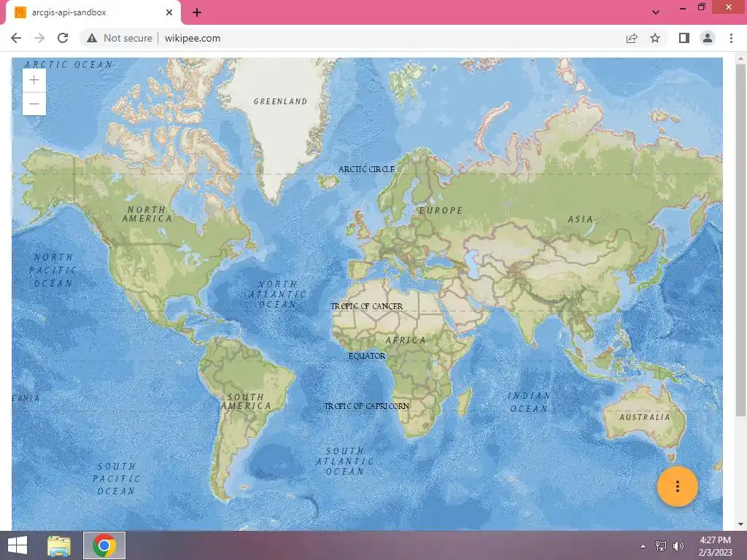Click the NORTH PACIFIC OCEAN label

point(53,270)
